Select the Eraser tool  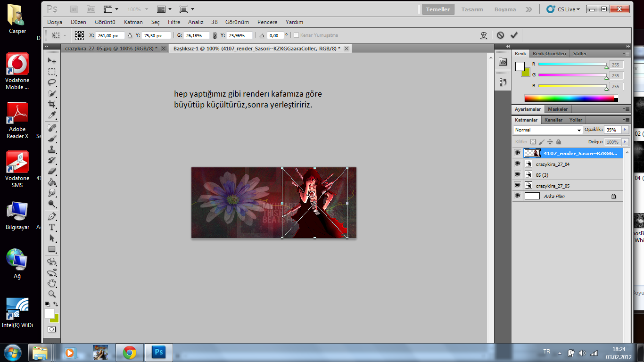tap(52, 171)
